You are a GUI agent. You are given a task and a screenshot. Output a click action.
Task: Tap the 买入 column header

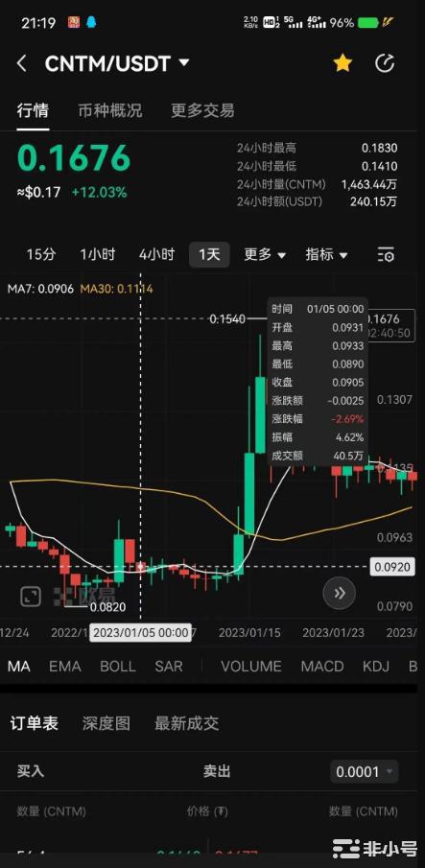[x=31, y=771]
